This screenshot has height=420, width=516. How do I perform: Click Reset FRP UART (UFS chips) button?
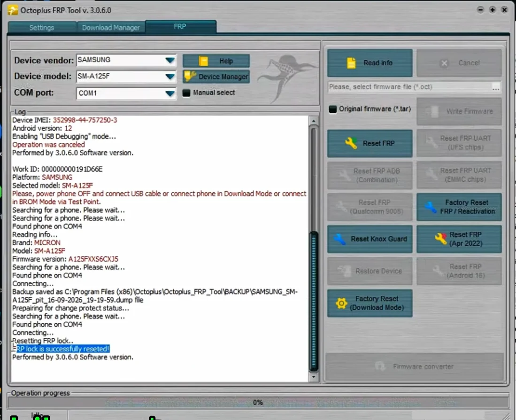[x=459, y=142]
